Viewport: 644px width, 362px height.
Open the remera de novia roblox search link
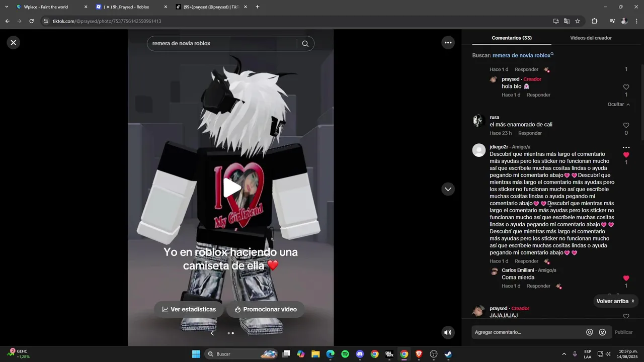[x=523, y=55]
